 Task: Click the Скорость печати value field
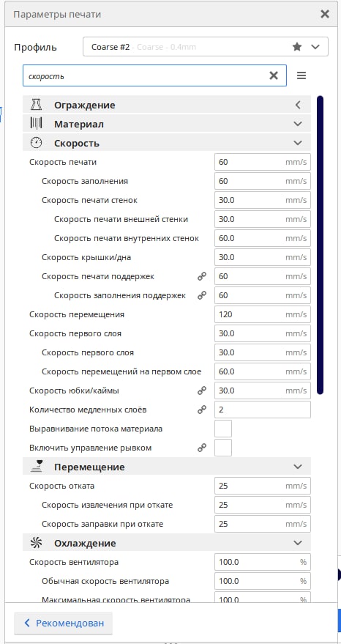(x=263, y=162)
